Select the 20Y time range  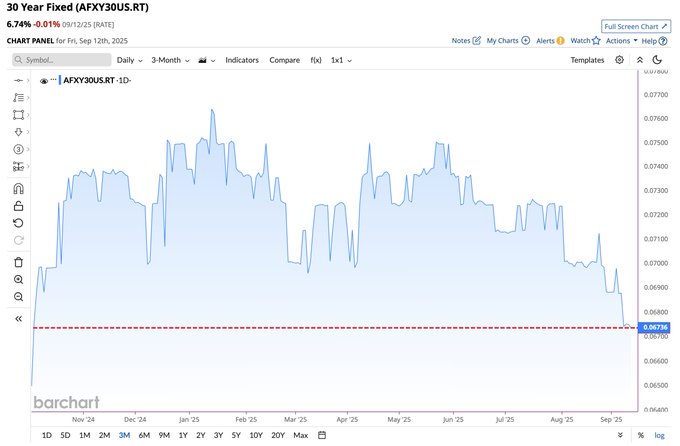(278, 435)
